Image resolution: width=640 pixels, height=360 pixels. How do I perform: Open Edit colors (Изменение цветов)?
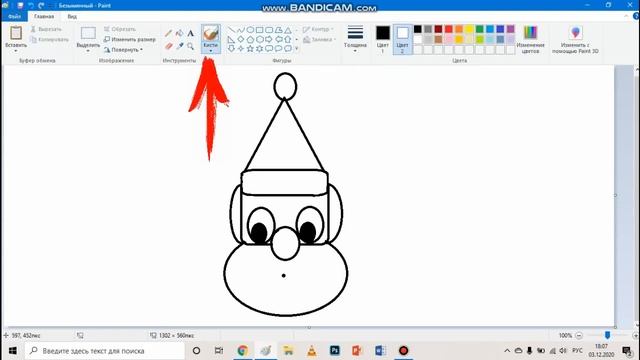(x=530, y=39)
